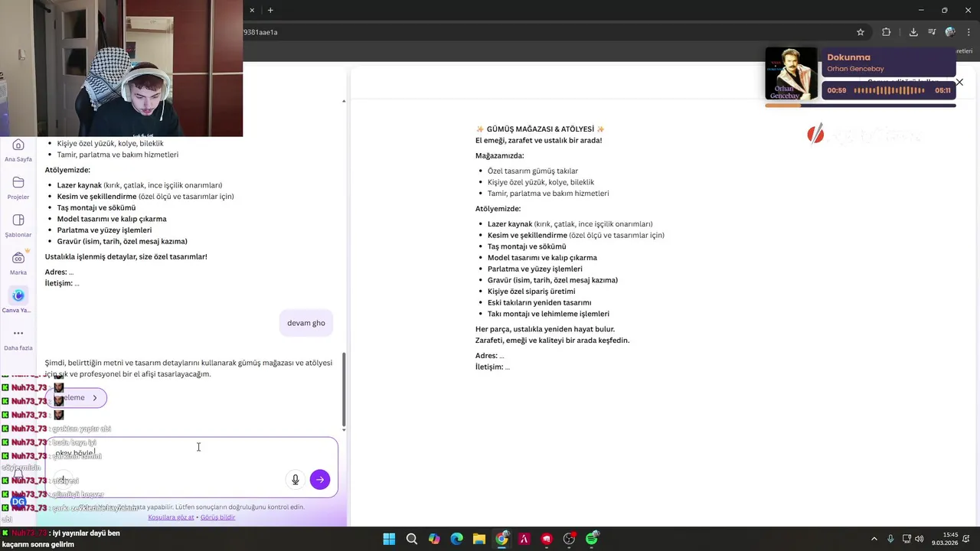This screenshot has height=551, width=980.
Task: Open the red A-logo app on taskbar
Action: (x=524, y=539)
